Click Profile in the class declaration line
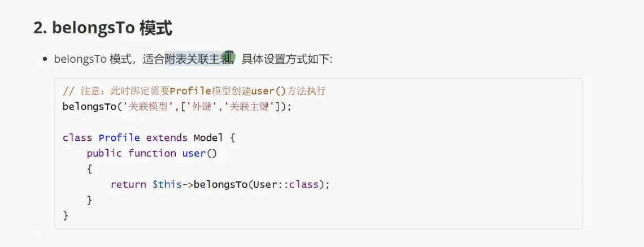The height and width of the screenshot is (247, 644). click(x=120, y=138)
